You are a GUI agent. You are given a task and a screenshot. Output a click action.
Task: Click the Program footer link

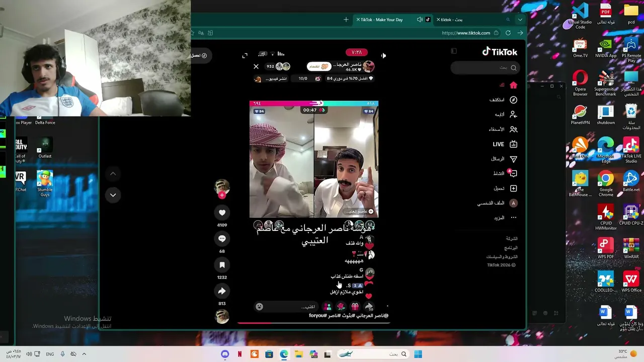point(511,248)
